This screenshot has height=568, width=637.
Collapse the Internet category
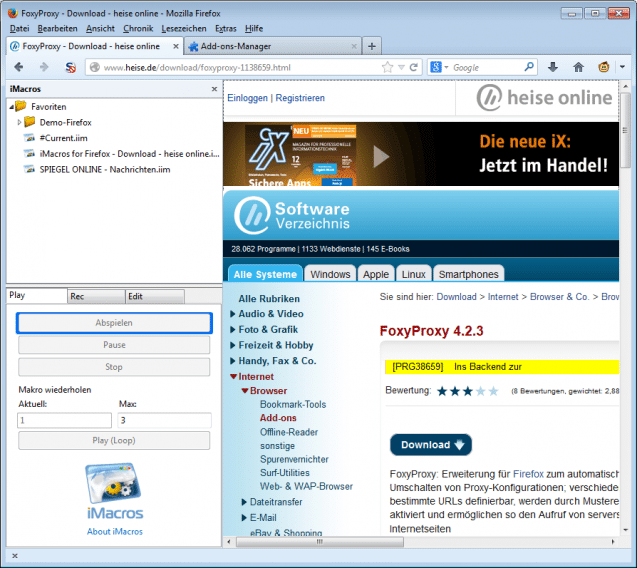coord(233,377)
